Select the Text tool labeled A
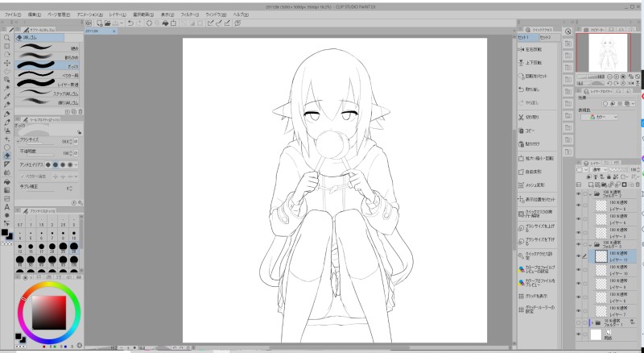644x353 pixels. tap(7, 207)
